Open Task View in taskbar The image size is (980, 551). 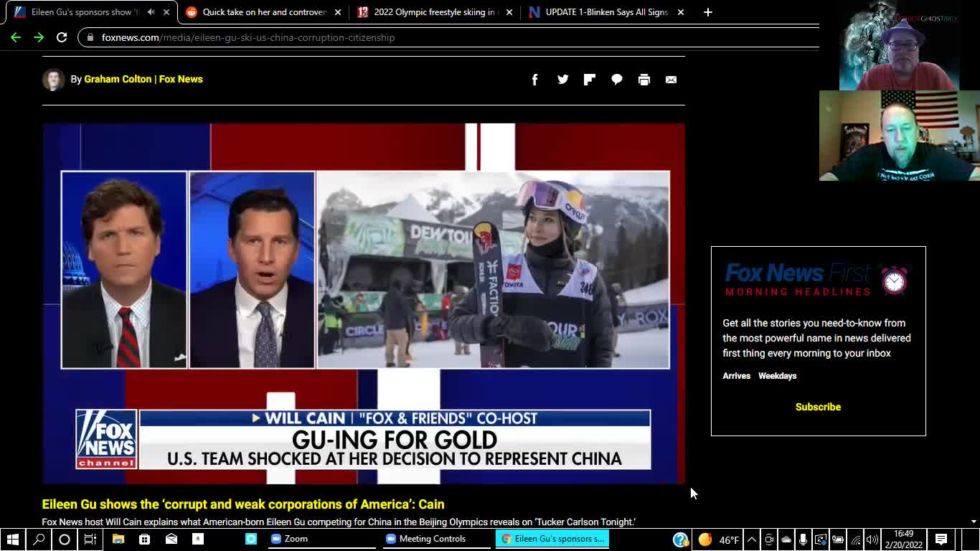[90, 539]
